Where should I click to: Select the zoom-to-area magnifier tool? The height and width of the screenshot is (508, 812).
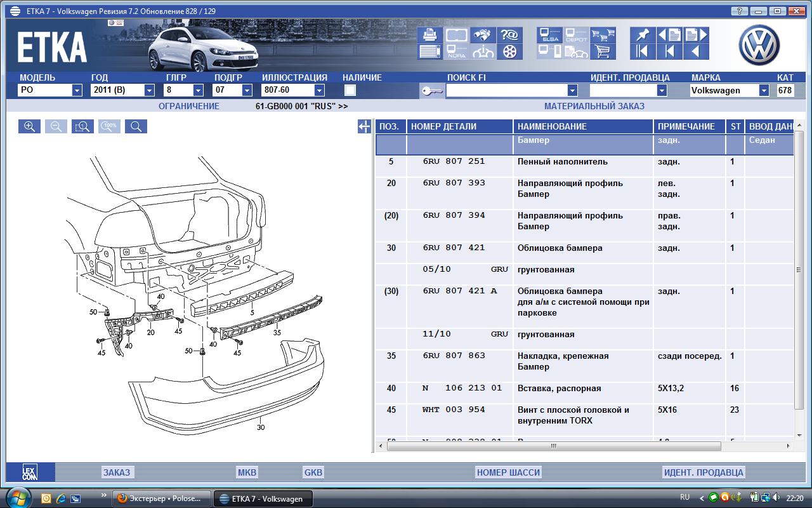click(82, 126)
